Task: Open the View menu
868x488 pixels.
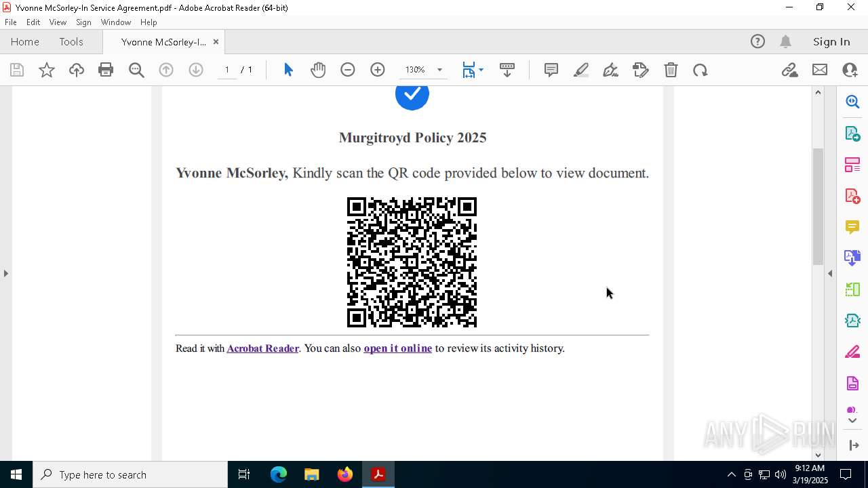Action: (58, 22)
